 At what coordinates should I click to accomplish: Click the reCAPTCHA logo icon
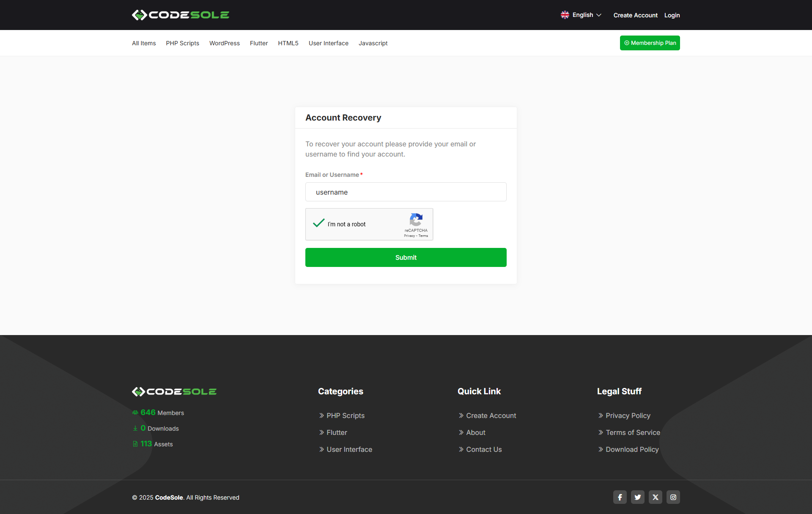pos(416,220)
